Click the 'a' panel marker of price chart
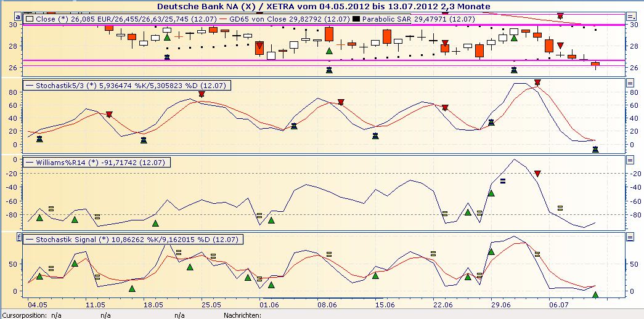Screen dimensions: 644x319 (x=18, y=17)
